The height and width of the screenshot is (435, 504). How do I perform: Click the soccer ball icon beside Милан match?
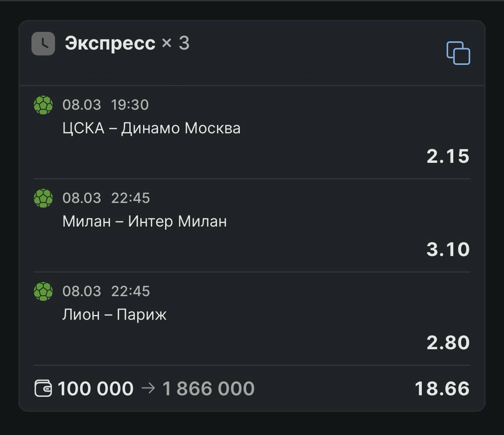(43, 198)
